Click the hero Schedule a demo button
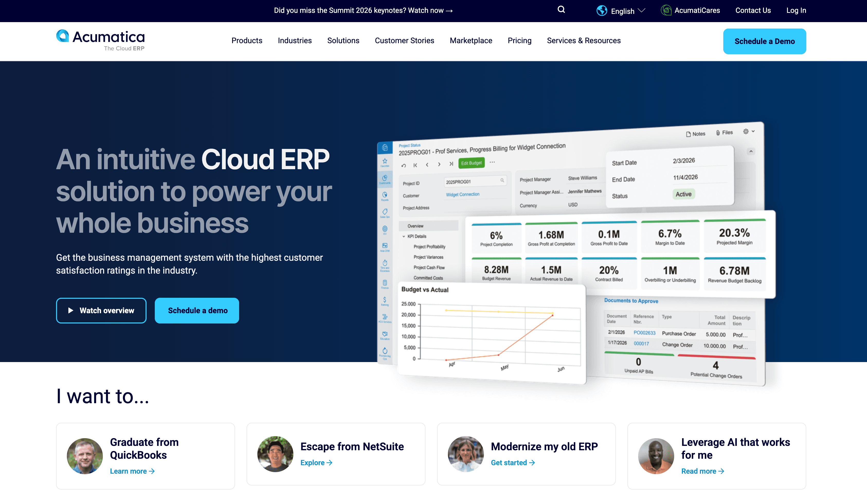The width and height of the screenshot is (867, 504). point(197,310)
